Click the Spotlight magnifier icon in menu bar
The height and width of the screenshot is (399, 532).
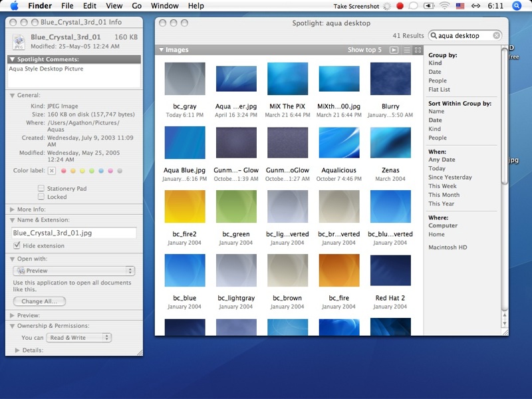[517, 6]
